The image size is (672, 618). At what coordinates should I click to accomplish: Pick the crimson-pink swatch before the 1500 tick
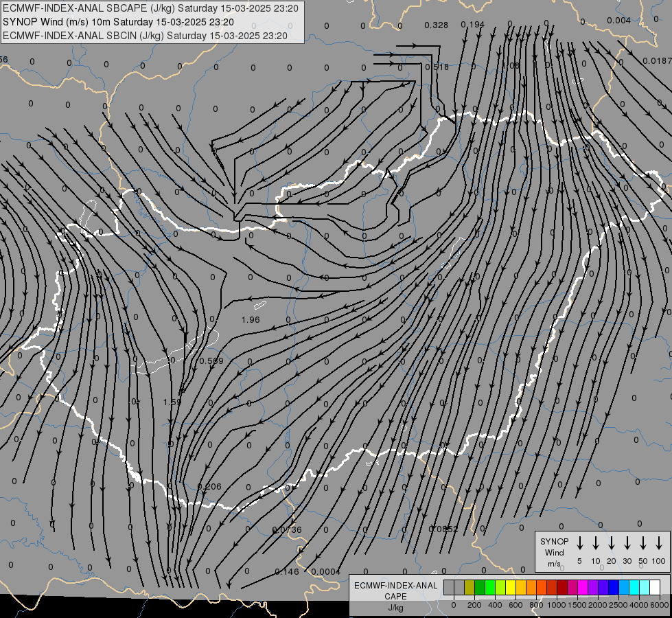tap(573, 587)
